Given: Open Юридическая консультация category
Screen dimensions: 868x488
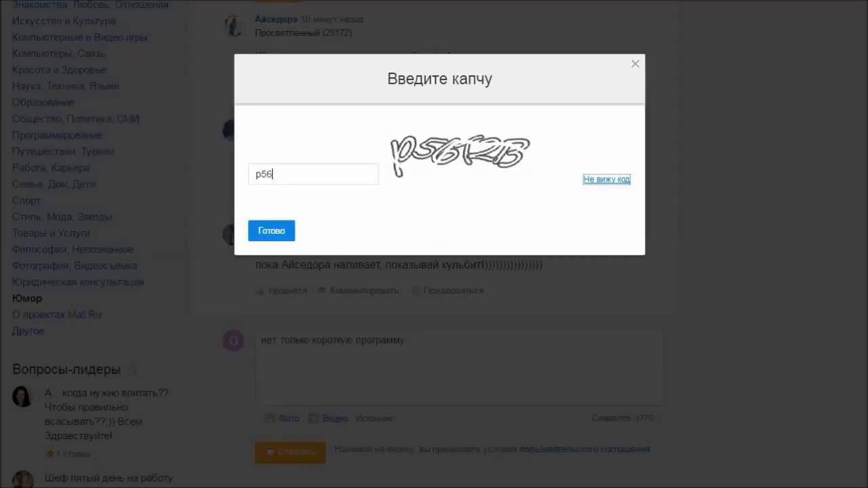Looking at the screenshot, I should [78, 282].
